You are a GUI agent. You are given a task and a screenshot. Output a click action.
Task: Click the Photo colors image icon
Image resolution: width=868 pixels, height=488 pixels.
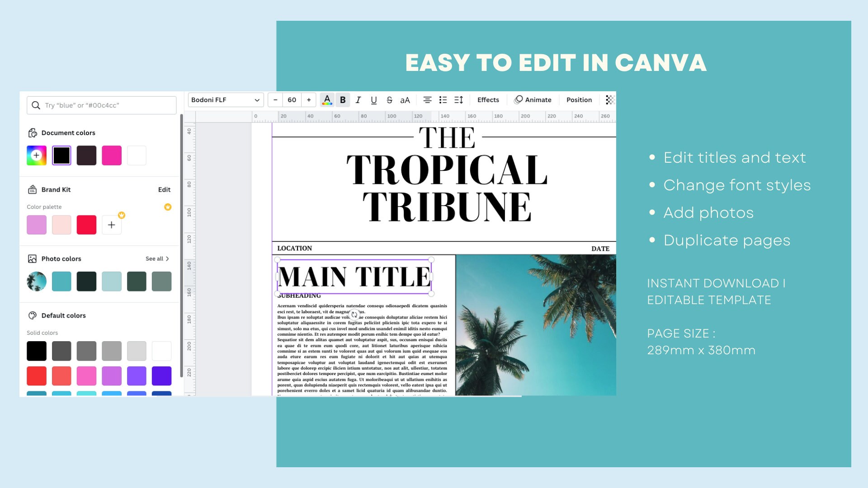32,258
